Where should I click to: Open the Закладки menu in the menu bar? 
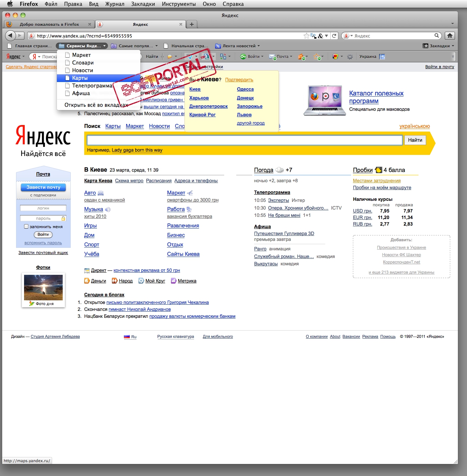tap(143, 4)
